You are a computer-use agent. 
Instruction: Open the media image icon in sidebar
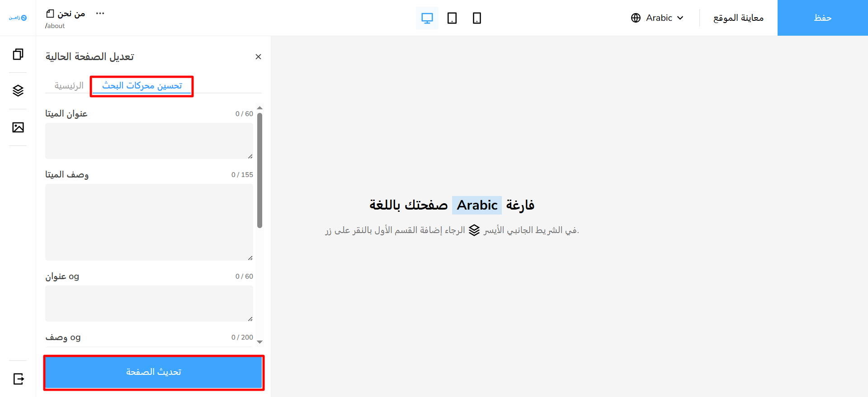[18, 127]
